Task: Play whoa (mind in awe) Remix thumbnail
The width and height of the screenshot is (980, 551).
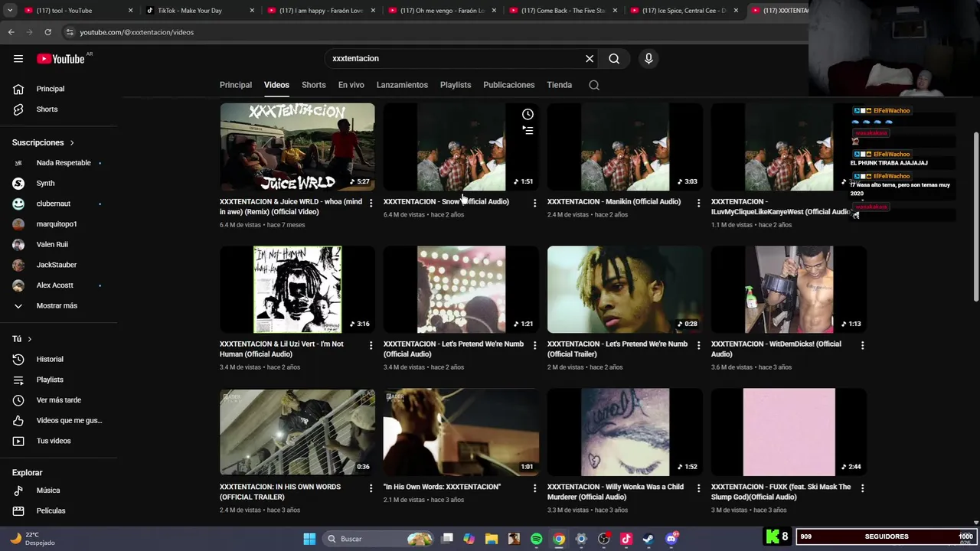Action: 297,147
